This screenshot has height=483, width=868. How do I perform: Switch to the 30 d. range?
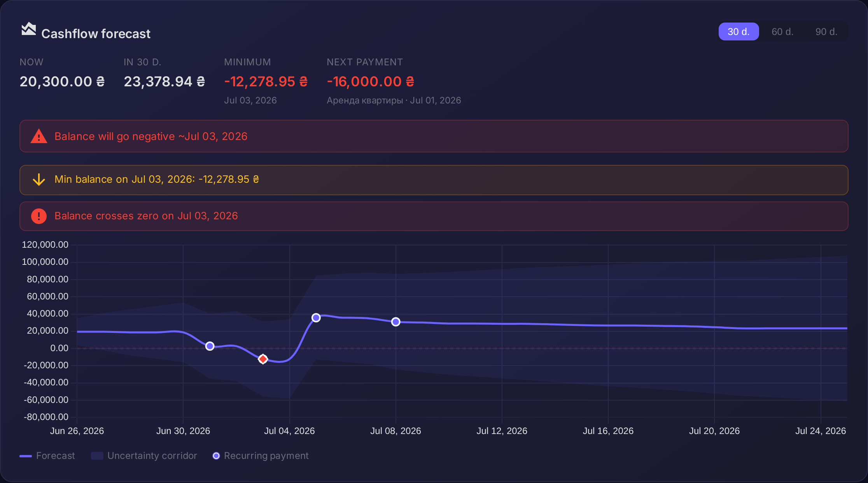coord(738,31)
